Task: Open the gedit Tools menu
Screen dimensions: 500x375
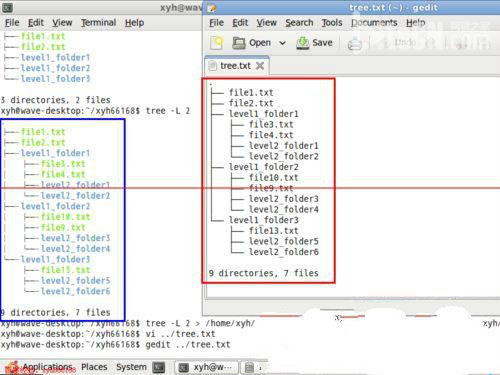Action: click(332, 23)
